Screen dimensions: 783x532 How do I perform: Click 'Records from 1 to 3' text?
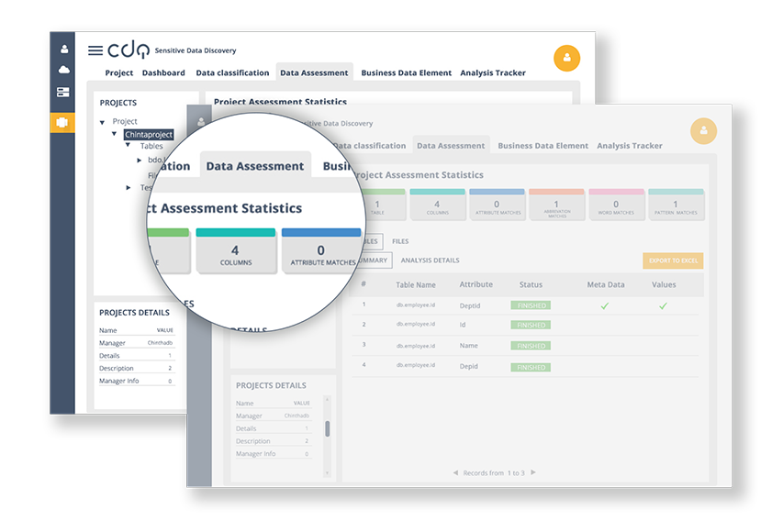point(494,473)
